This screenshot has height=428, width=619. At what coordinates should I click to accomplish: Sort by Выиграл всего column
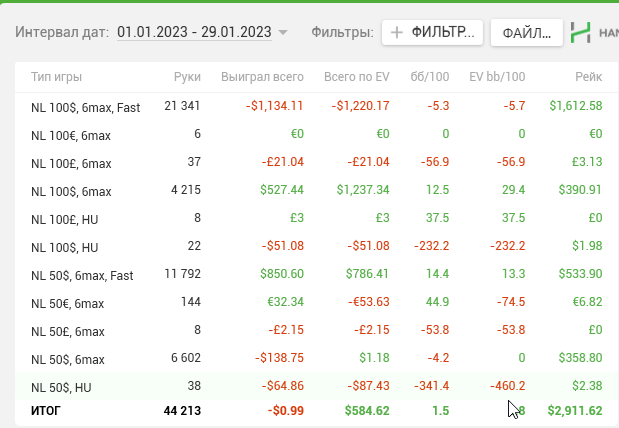[262, 77]
